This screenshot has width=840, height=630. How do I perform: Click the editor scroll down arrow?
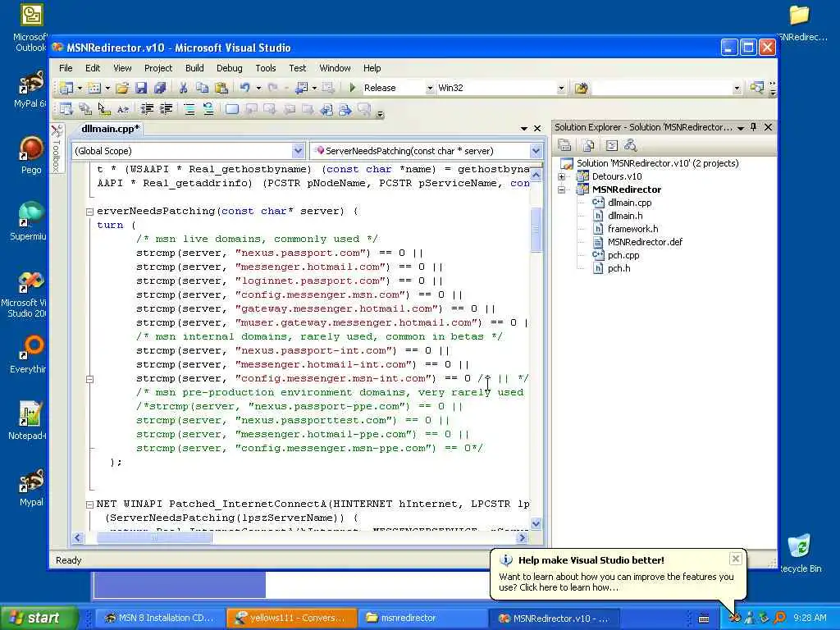click(536, 523)
